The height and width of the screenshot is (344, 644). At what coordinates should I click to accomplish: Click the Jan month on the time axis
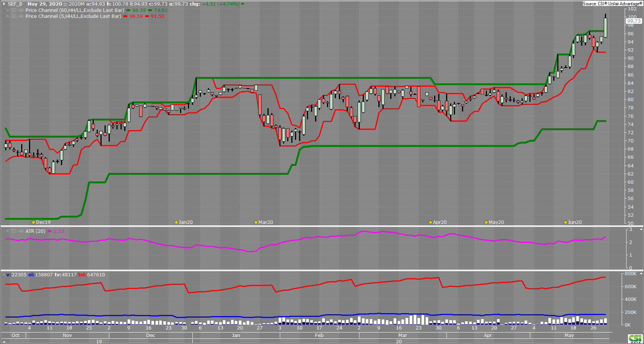click(236, 335)
